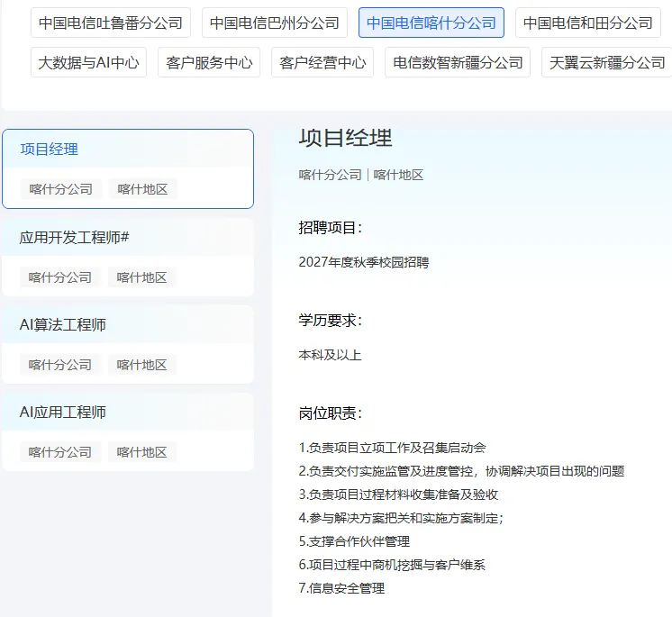Select highlighted 中国电信喀什分公司 tag
672x617 pixels.
point(431,23)
